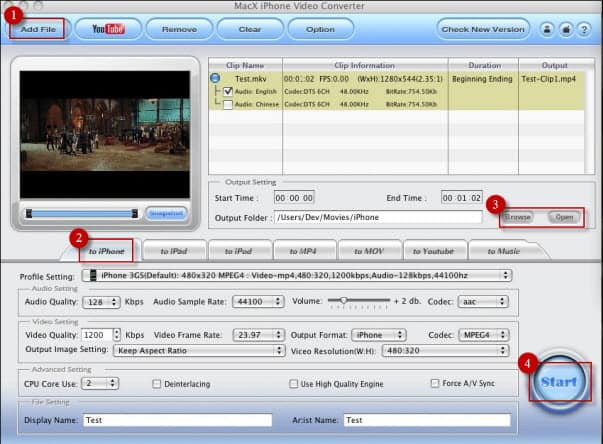
Task: Open the Video Resolution dropdown
Action: 445,350
